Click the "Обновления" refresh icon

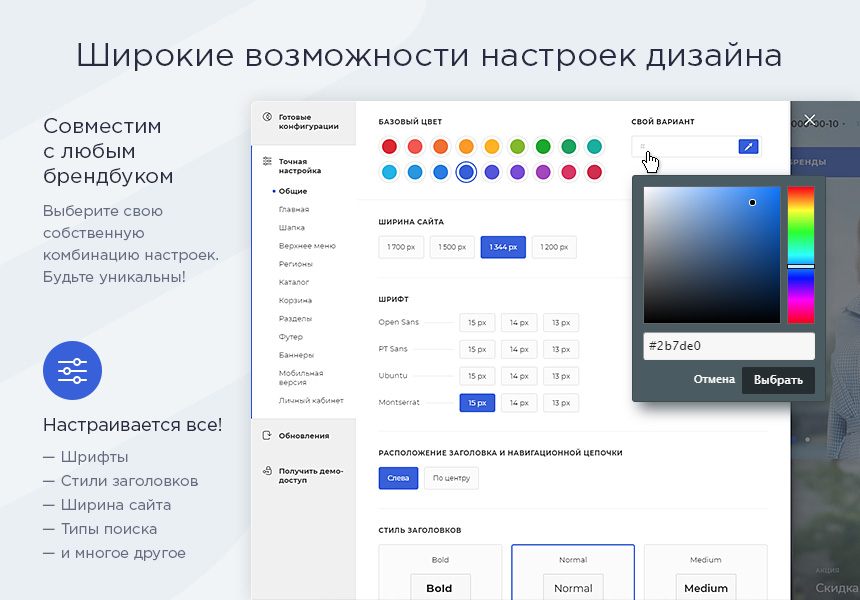point(266,435)
